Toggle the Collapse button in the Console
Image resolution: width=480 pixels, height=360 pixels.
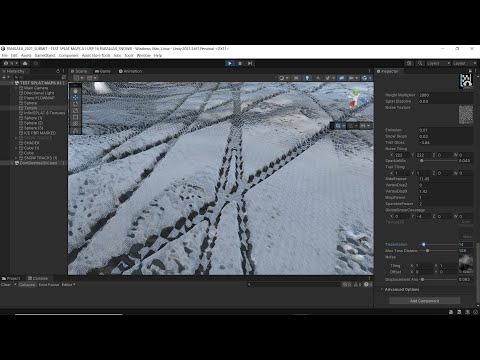(27, 285)
